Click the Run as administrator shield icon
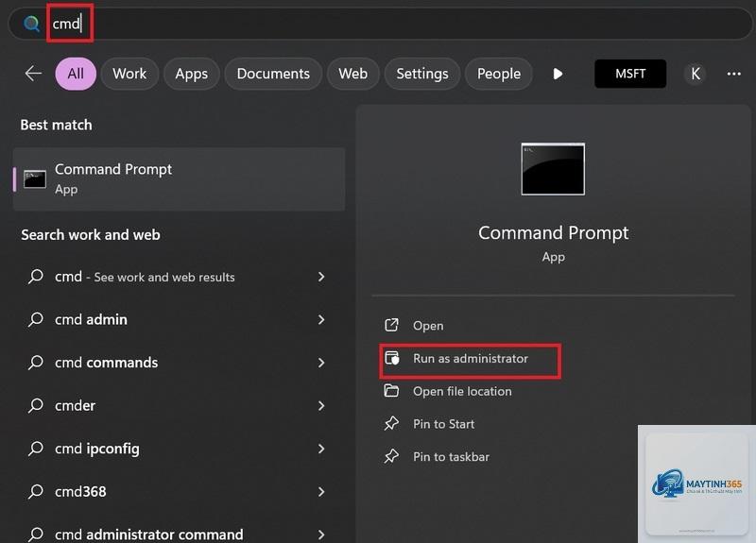756x543 pixels. 392,358
